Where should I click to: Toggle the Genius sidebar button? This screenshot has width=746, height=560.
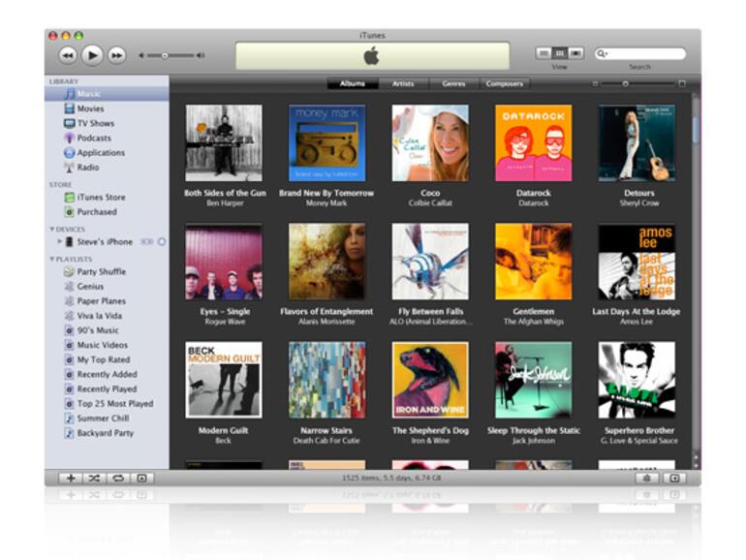[x=674, y=479]
